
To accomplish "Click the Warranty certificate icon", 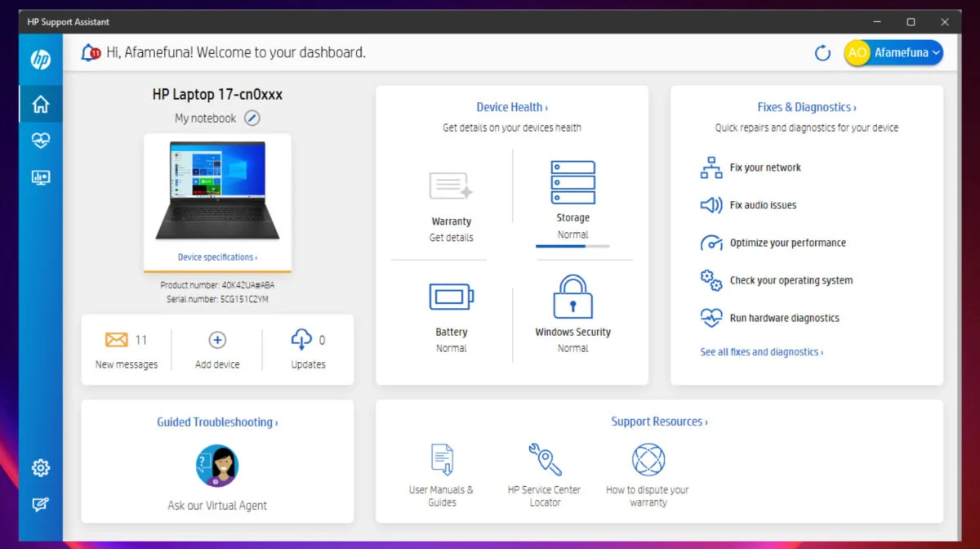I will tap(451, 185).
